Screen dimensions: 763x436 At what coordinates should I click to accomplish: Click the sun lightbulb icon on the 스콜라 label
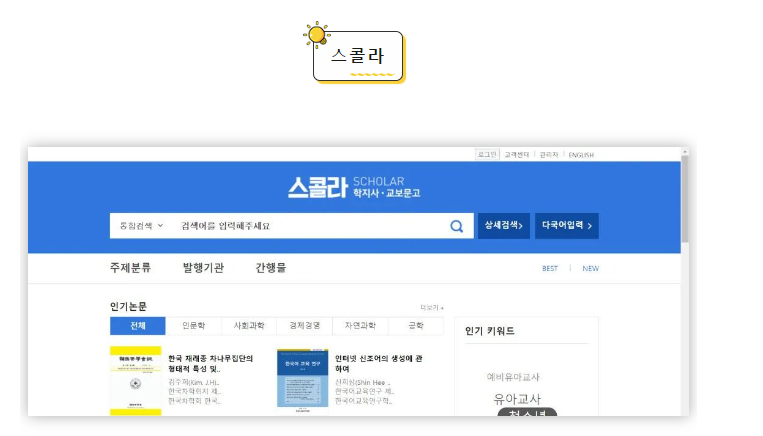tap(317, 35)
